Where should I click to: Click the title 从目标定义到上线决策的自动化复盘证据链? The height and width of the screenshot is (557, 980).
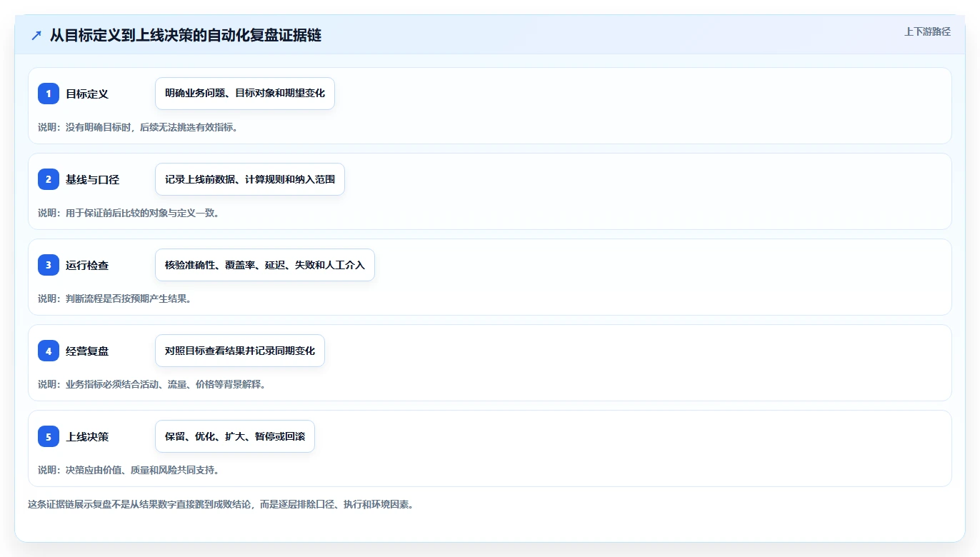186,35
